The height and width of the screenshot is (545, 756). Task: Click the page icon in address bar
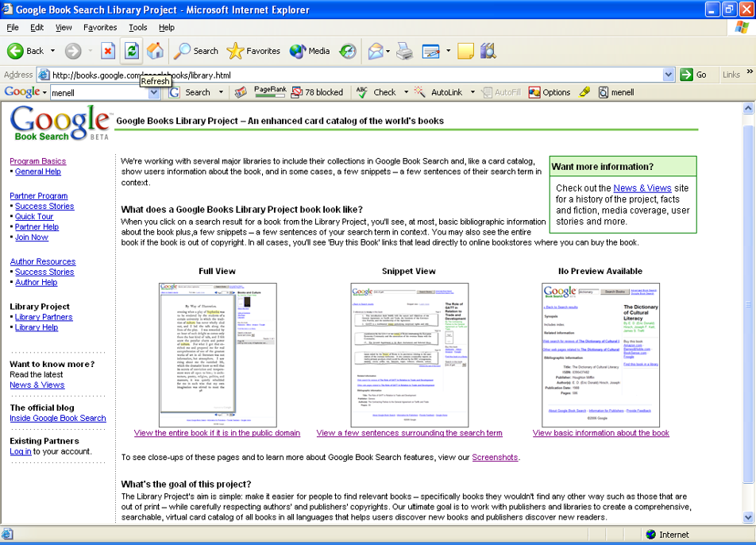pos(44,75)
